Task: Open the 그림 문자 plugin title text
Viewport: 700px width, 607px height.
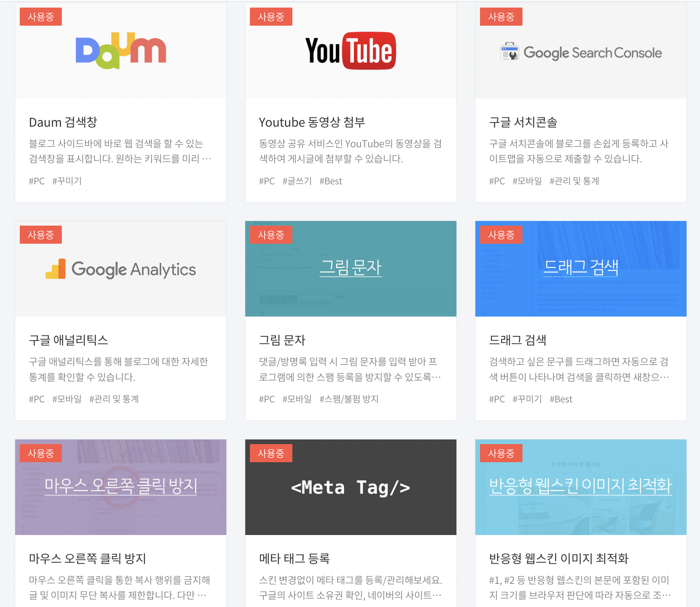Action: 282,340
